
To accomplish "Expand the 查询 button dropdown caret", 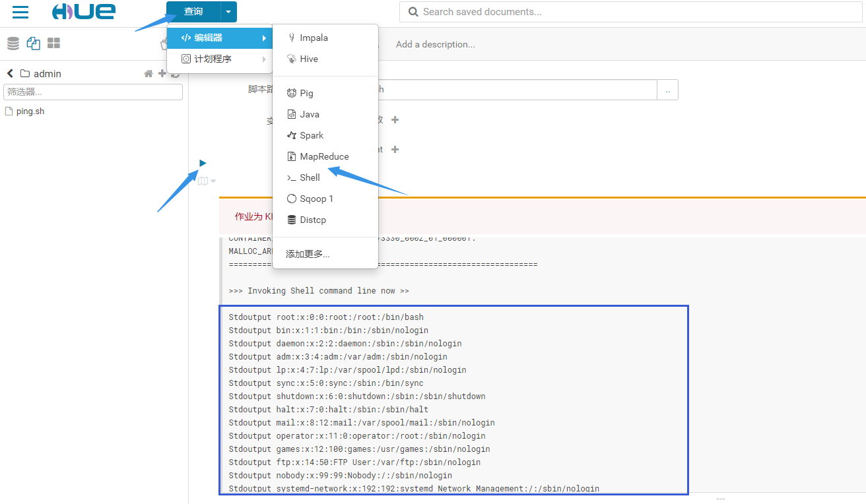I will pyautogui.click(x=228, y=12).
